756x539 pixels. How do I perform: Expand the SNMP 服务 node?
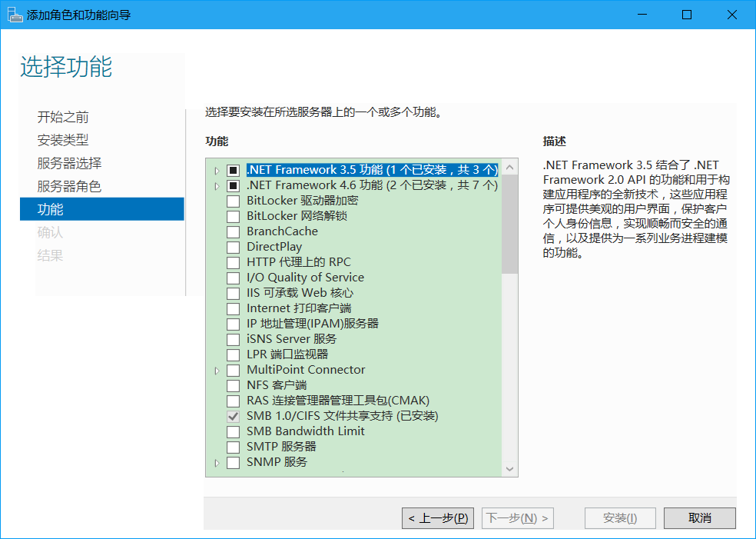click(217, 463)
